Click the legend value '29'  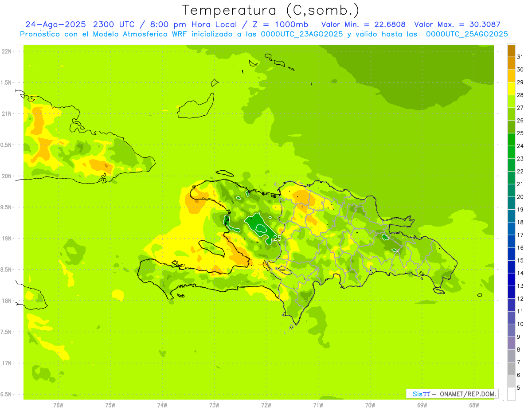pos(520,82)
